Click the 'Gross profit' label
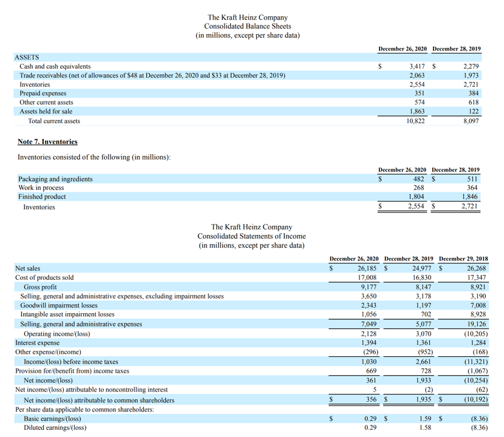Image resolution: width=504 pixels, height=437 pixels. coord(40,287)
